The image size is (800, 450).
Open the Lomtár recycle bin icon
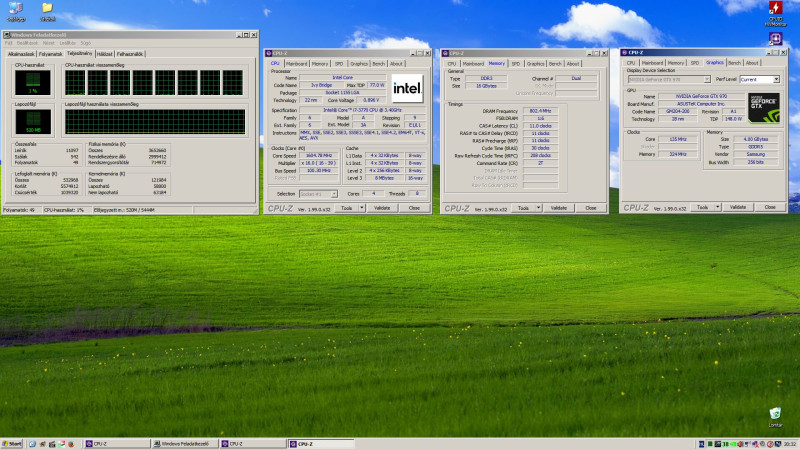coord(775,416)
